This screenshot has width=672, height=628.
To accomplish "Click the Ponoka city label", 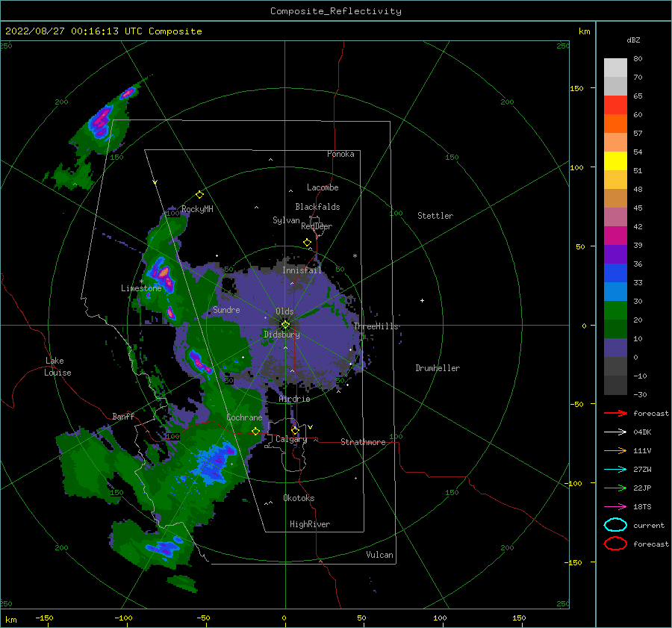I will 340,154.
